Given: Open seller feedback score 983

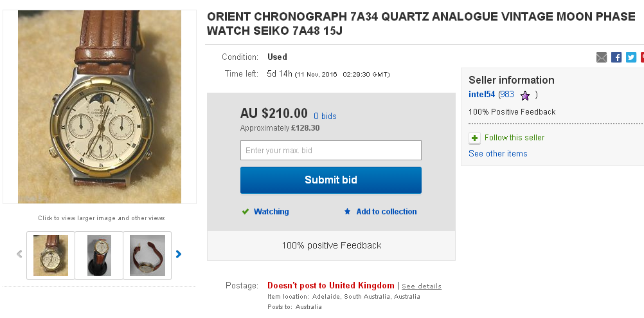Looking at the screenshot, I should click(507, 95).
